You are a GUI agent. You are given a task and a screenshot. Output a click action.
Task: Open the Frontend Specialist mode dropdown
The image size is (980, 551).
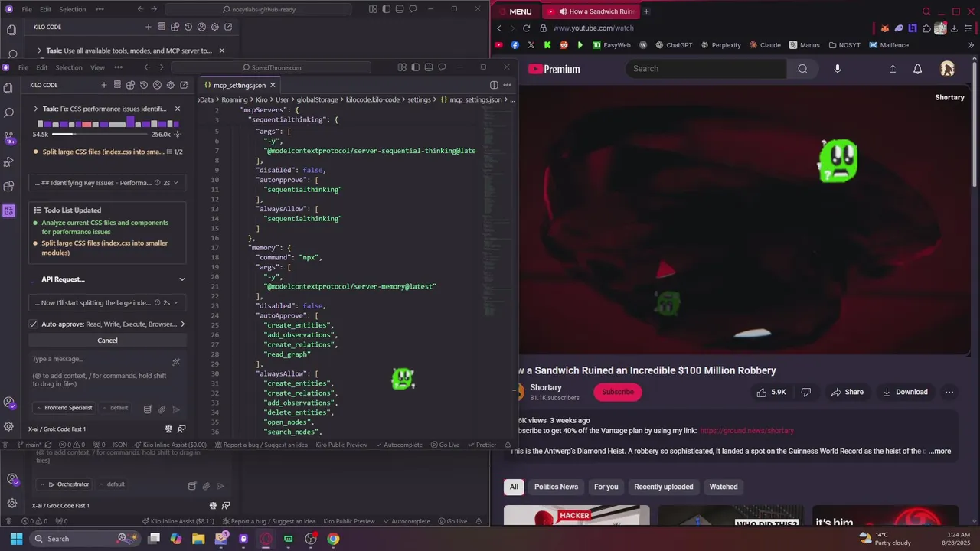(63, 408)
